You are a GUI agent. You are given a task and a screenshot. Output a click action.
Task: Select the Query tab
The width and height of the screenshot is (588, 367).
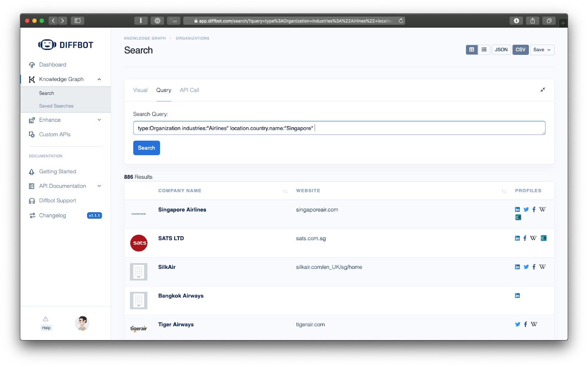164,90
